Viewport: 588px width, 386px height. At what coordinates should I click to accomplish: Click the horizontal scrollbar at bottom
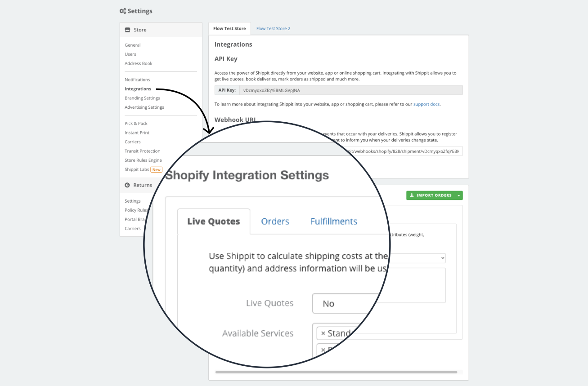(337, 372)
